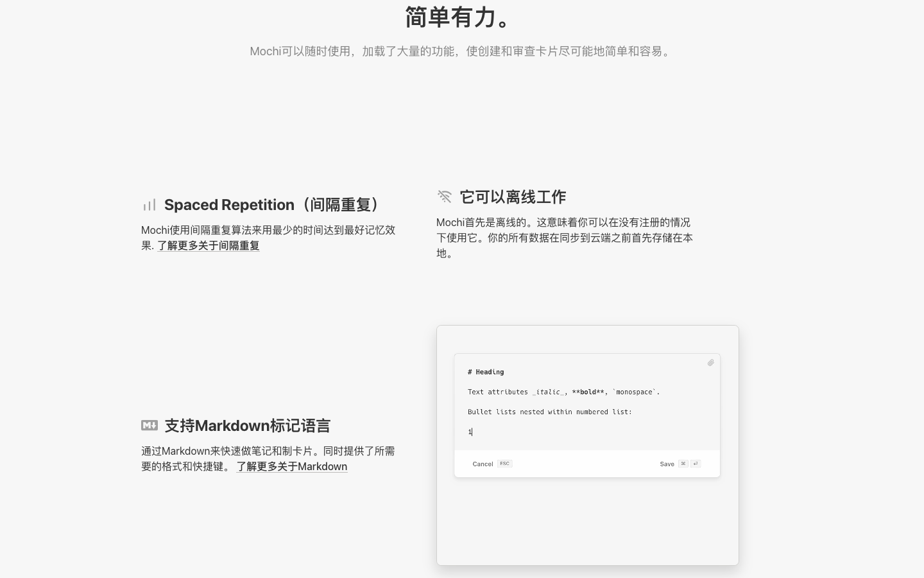Click the 'Bullet lists nested' line in editor

(x=550, y=412)
